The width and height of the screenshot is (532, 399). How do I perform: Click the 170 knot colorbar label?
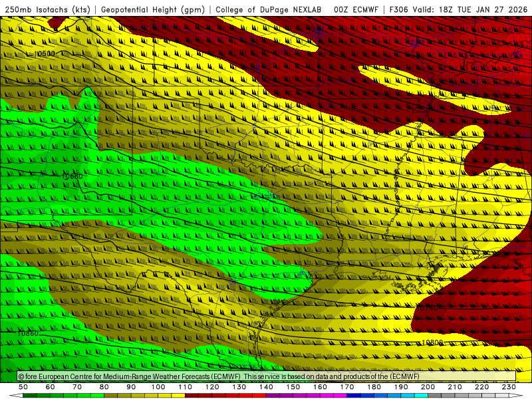347,387
